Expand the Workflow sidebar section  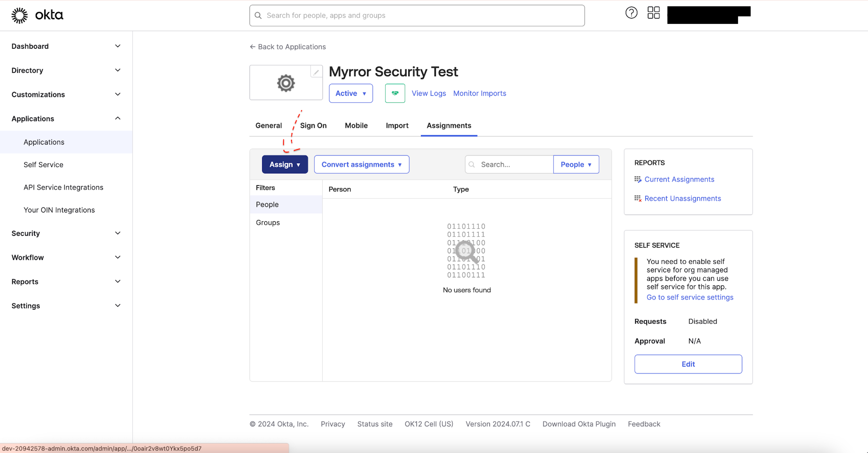point(66,257)
